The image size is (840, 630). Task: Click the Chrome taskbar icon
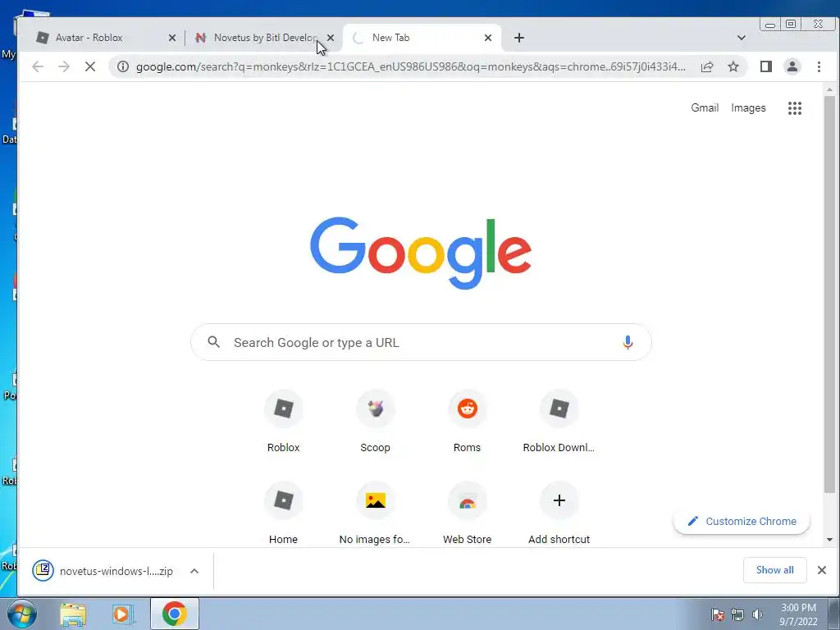click(x=174, y=614)
